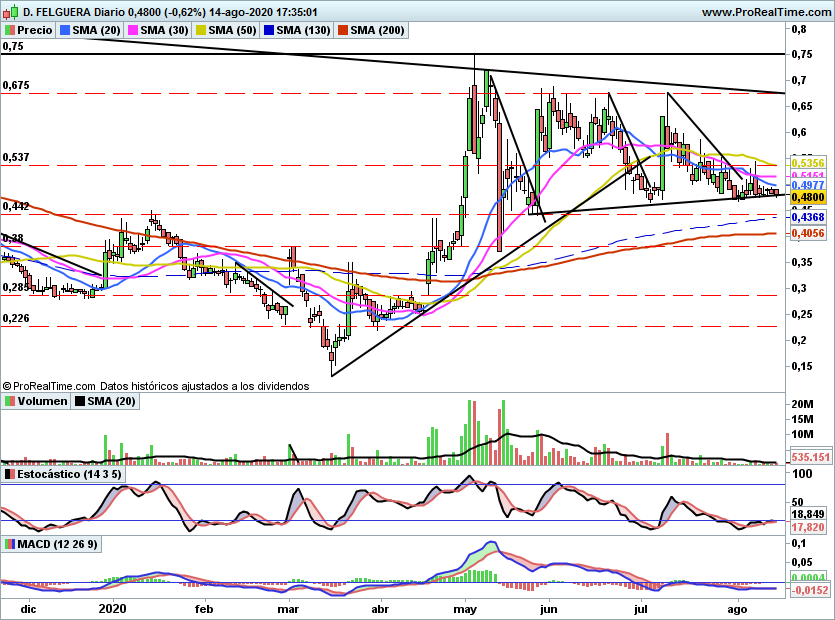The width and height of the screenshot is (835, 620).
Task: Click the Volumen panel bar icon
Action: click(x=10, y=401)
